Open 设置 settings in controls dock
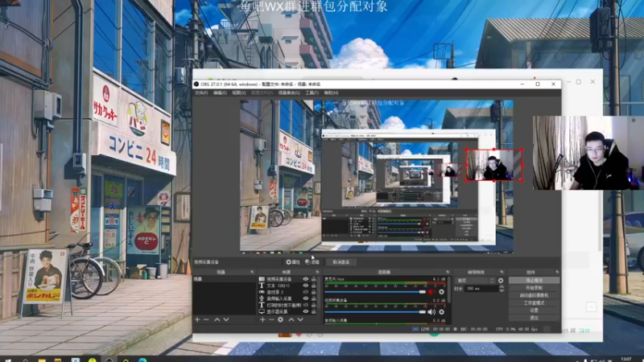Screen dimensions: 644x362 534,310
